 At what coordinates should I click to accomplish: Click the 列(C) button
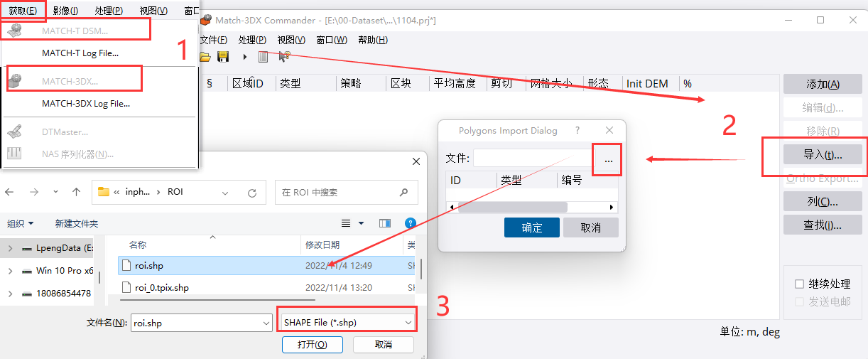pyautogui.click(x=823, y=201)
